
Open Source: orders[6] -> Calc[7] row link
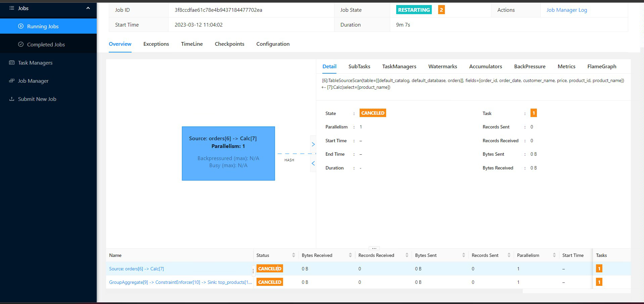tap(136, 269)
